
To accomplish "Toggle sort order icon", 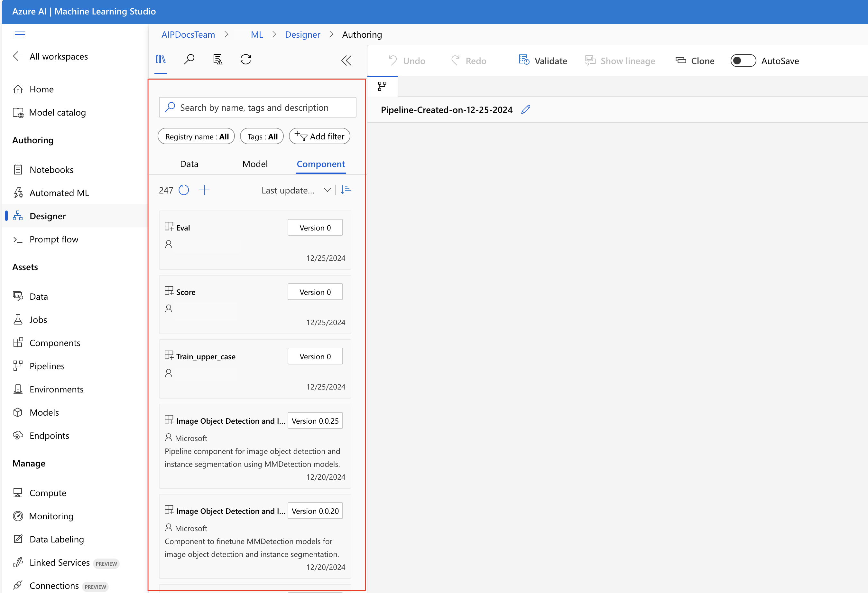I will click(346, 190).
